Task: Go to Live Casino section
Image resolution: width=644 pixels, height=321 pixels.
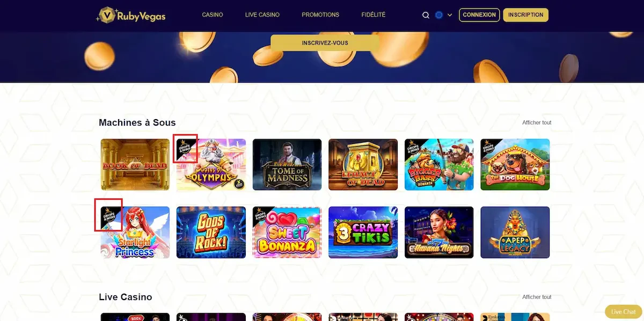Action: click(262, 15)
